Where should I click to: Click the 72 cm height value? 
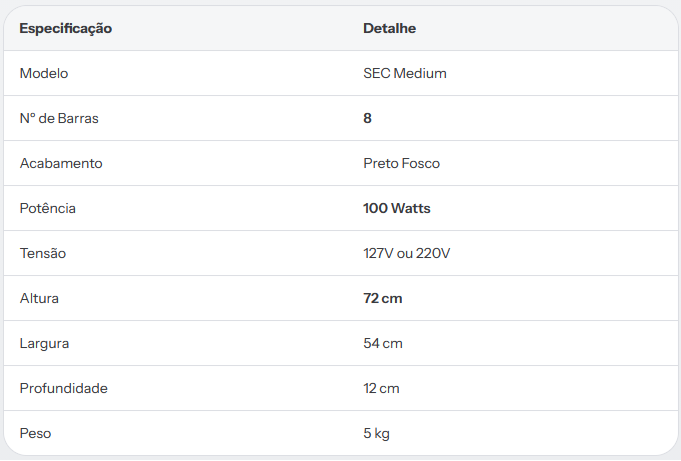coord(383,298)
